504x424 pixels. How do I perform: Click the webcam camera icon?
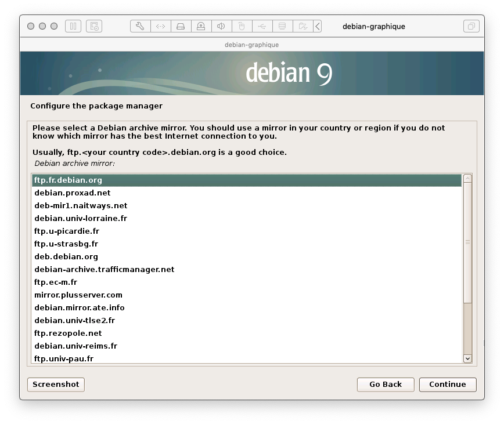(x=201, y=26)
